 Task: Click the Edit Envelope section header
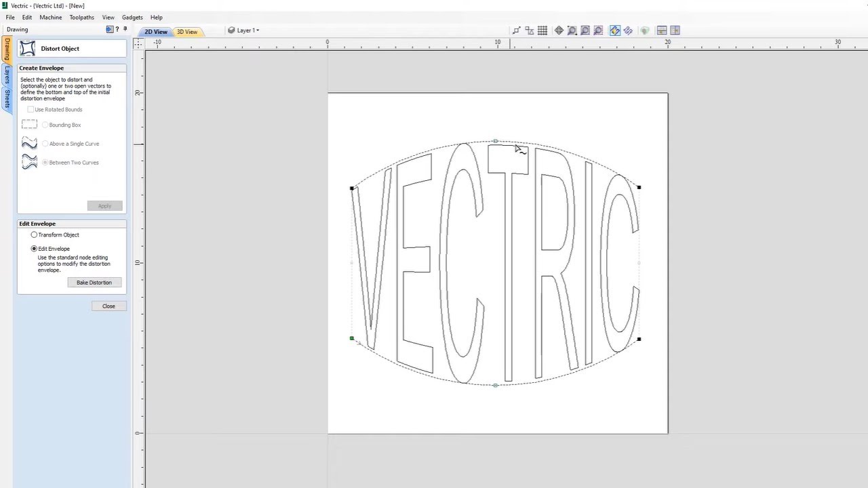(72, 224)
